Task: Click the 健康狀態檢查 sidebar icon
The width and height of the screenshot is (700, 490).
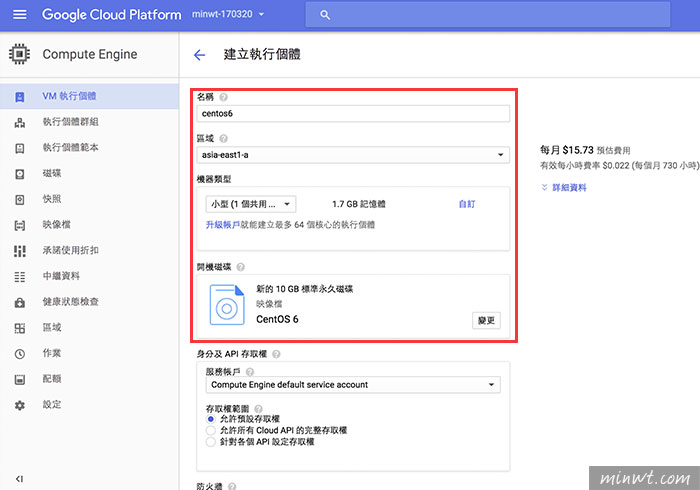Action: point(20,303)
